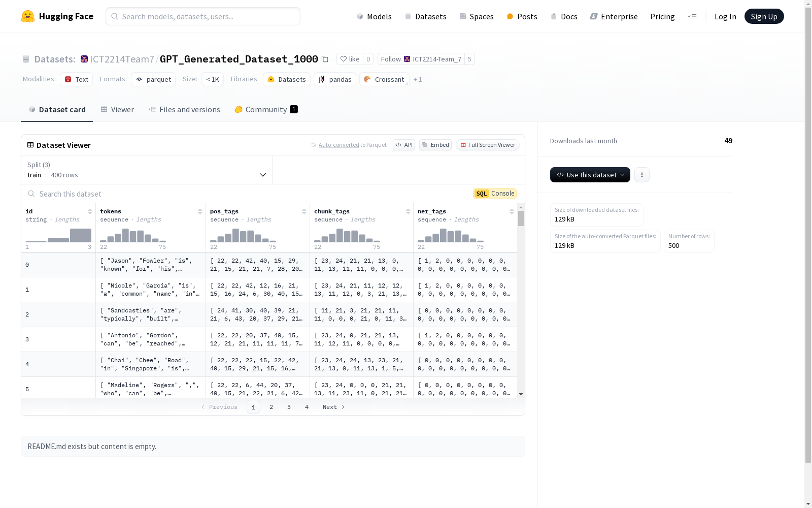Screen dimensions: 812x508
Task: Select the Dataset card tab
Action: (x=57, y=110)
